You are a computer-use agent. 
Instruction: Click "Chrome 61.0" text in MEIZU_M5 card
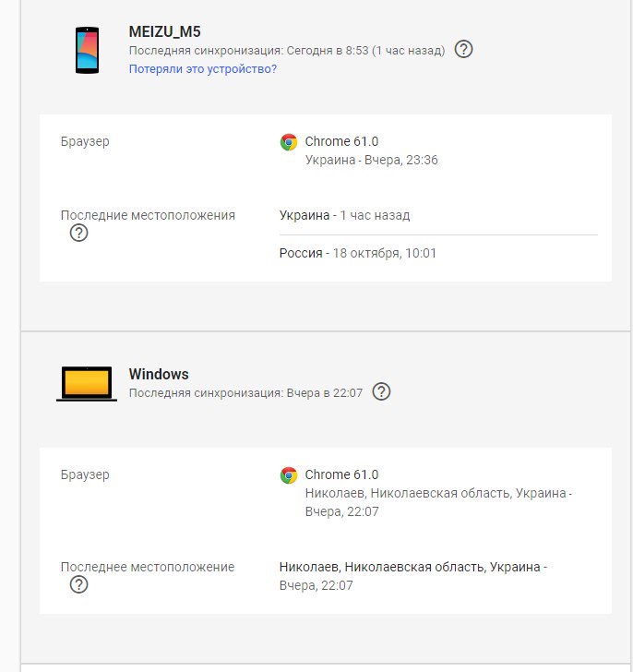(341, 141)
